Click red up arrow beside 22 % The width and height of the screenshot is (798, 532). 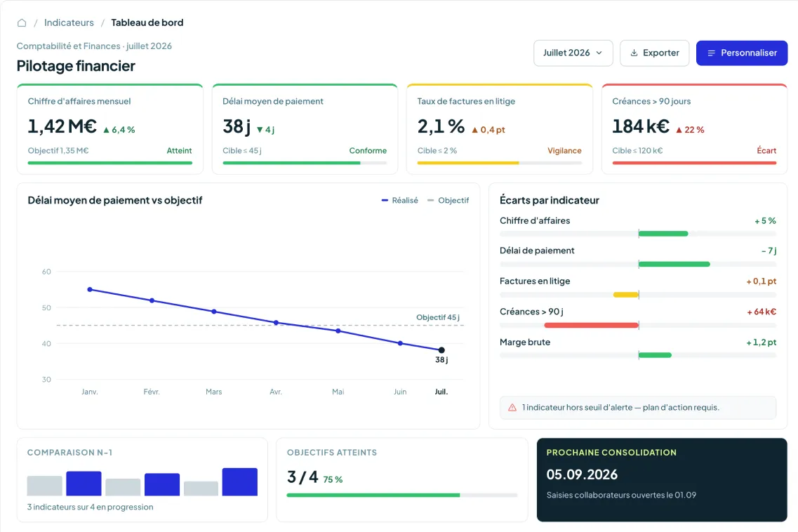tap(679, 130)
